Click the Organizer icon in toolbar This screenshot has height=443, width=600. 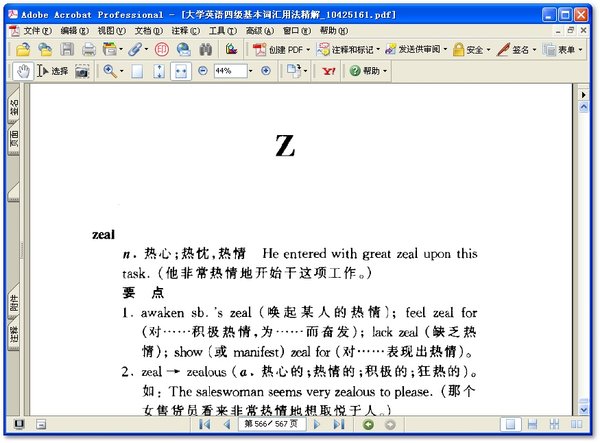(x=110, y=49)
